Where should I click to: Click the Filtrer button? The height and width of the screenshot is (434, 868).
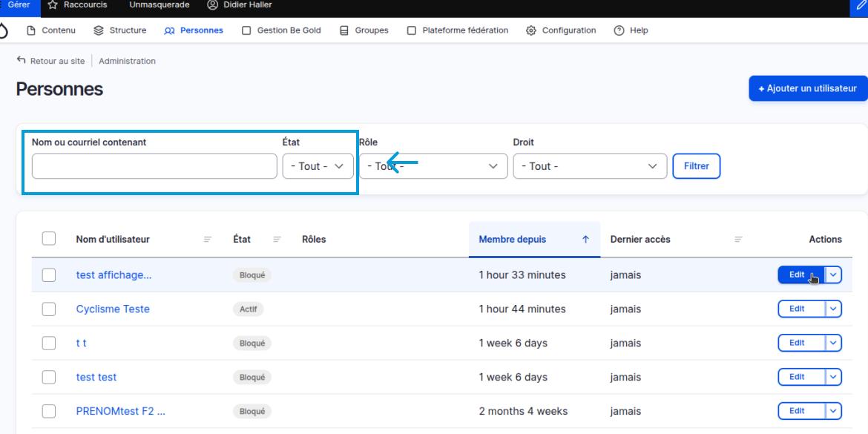pos(696,166)
